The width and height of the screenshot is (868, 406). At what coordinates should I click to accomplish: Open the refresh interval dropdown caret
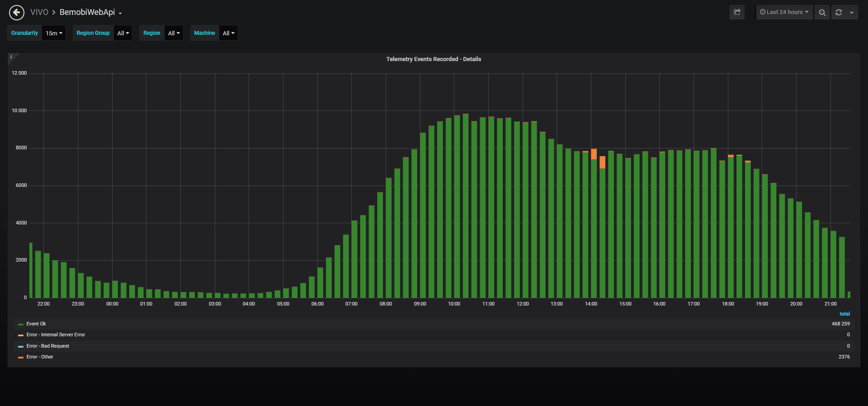(852, 12)
